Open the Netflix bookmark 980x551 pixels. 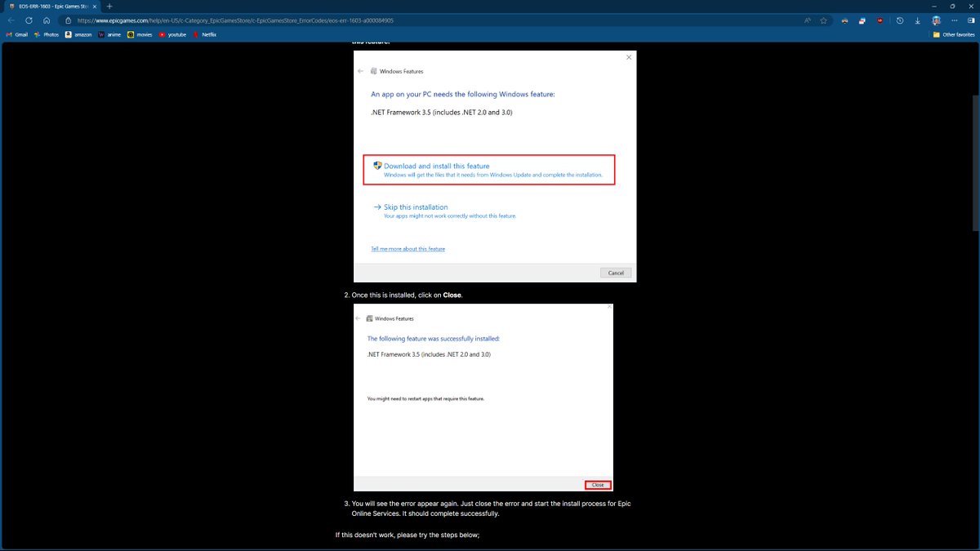pos(204,35)
